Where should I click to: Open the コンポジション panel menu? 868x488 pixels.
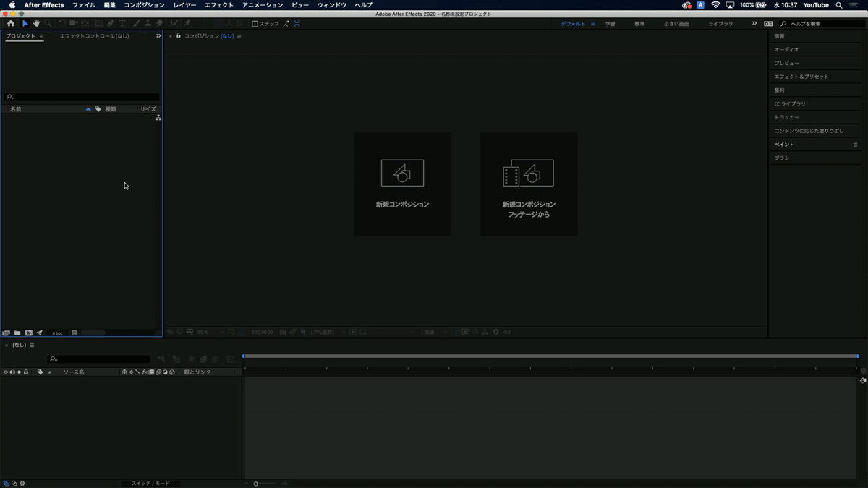239,36
